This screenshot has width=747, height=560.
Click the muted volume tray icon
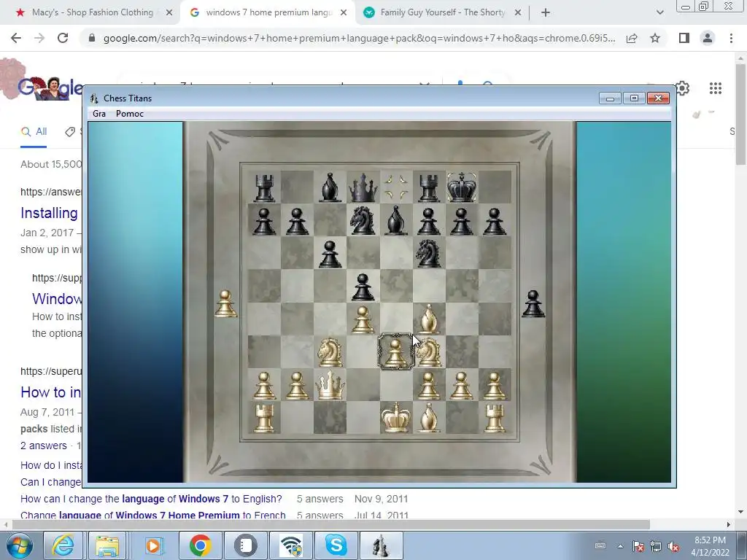pos(673,547)
